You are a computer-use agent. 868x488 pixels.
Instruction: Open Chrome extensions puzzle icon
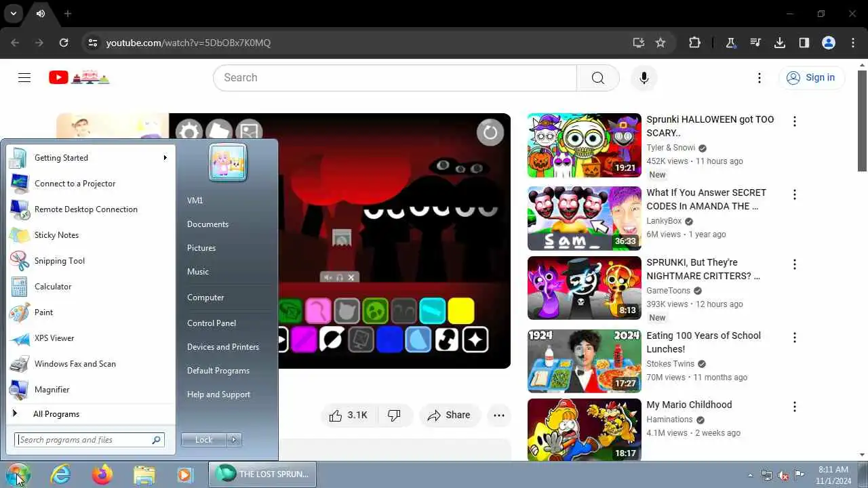694,43
